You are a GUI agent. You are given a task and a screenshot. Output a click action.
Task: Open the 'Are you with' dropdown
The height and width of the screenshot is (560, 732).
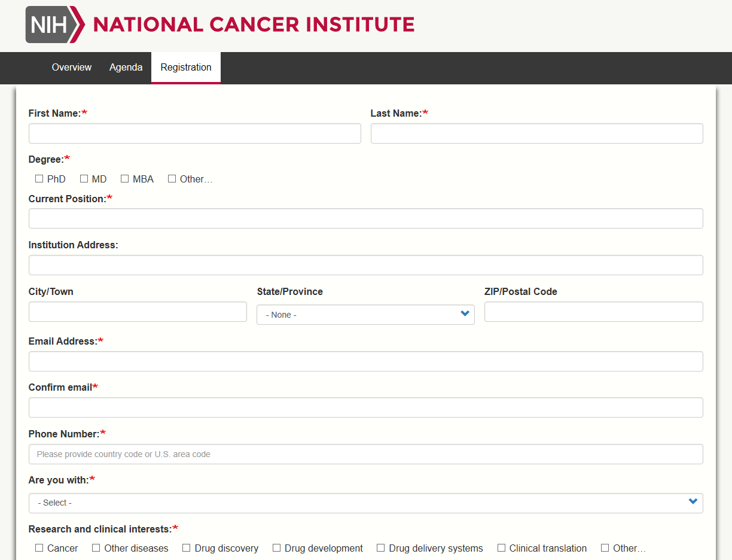365,503
